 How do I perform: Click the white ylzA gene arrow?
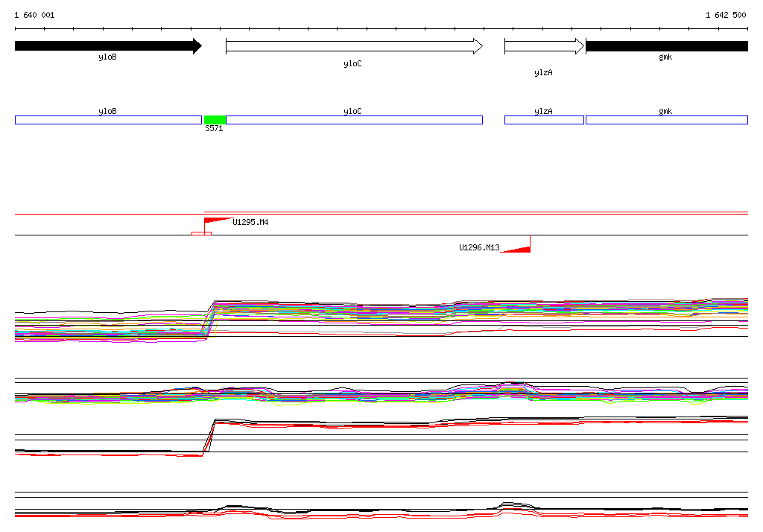pos(544,46)
